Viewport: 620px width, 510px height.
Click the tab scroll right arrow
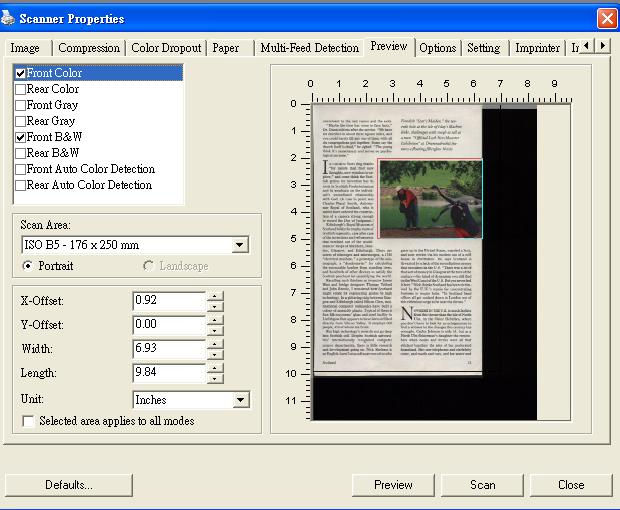(x=603, y=46)
